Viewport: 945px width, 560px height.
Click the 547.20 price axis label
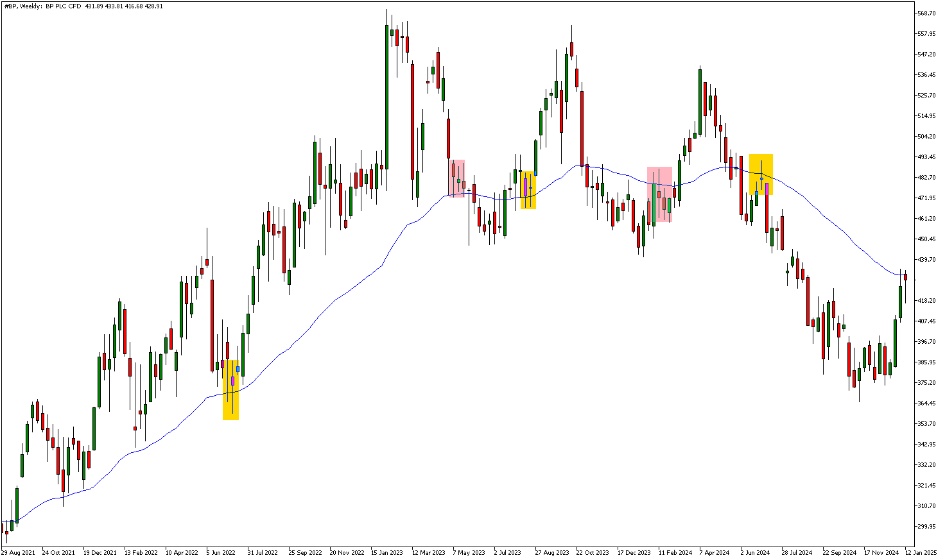[927, 55]
